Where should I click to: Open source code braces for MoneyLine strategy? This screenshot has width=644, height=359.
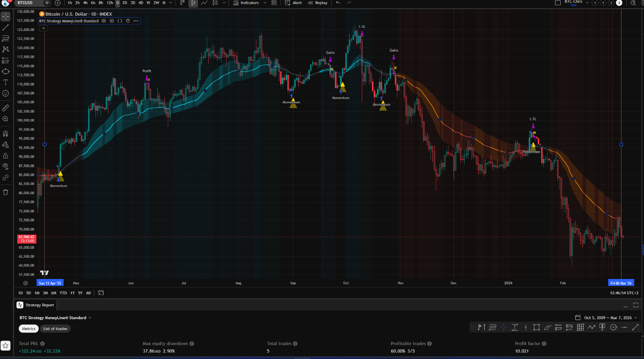[x=120, y=21]
